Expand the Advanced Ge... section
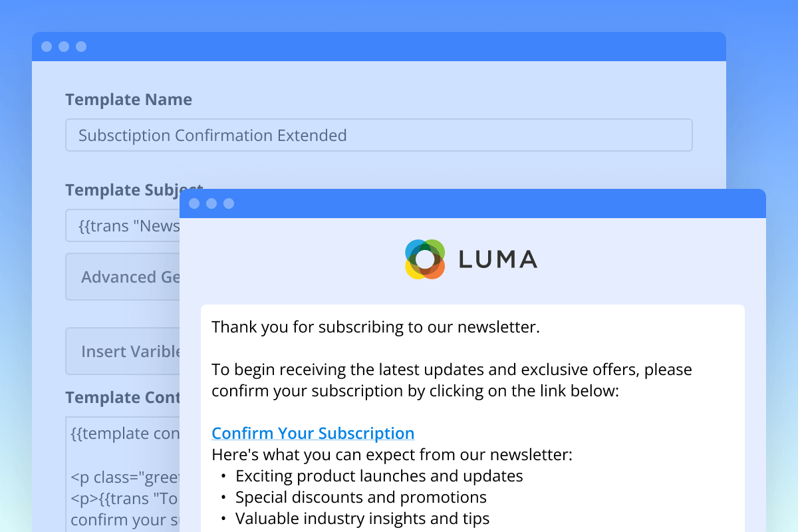The width and height of the screenshot is (798, 532). click(123, 277)
